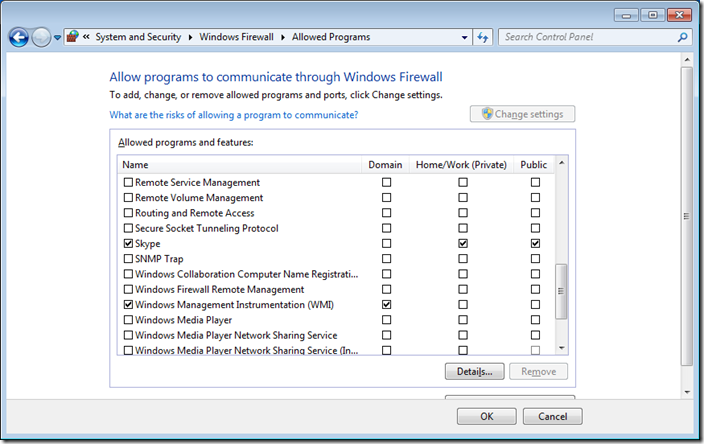
Task: Click the search magnifier icon
Action: click(683, 37)
